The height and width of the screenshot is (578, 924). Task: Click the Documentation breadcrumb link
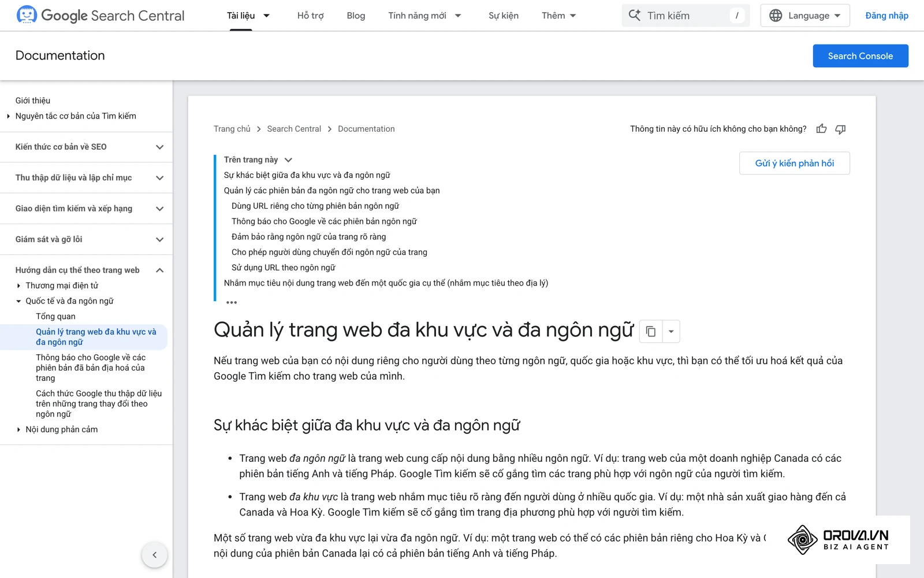coord(366,129)
